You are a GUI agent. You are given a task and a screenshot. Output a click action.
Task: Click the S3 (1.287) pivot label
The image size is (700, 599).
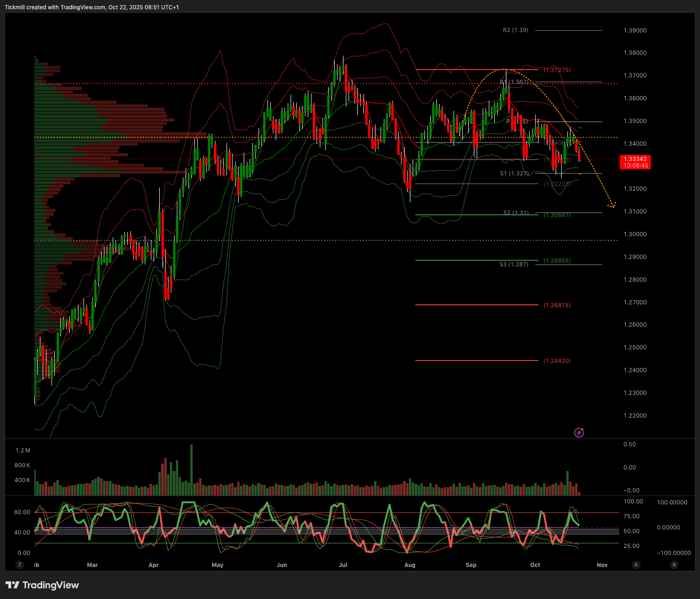tap(514, 264)
